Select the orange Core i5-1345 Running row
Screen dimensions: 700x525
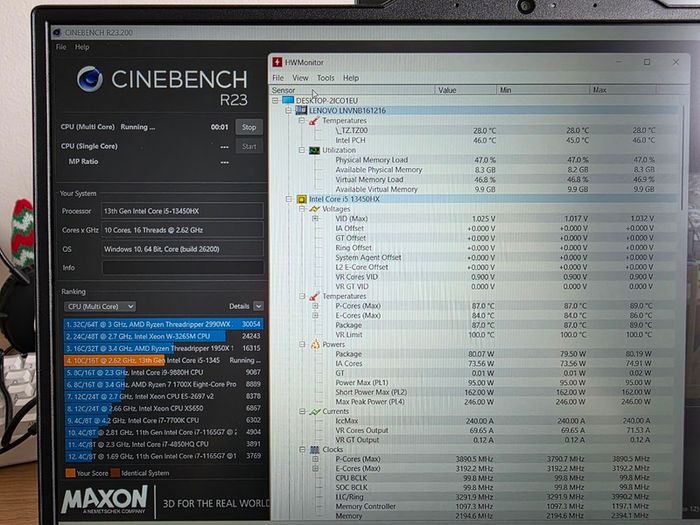[163, 360]
